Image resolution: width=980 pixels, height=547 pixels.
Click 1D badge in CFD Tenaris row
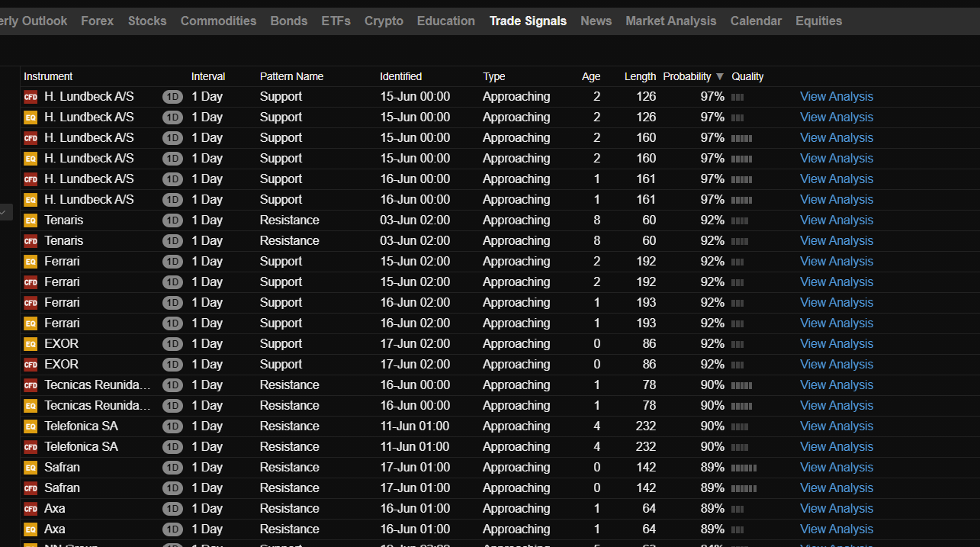(172, 241)
